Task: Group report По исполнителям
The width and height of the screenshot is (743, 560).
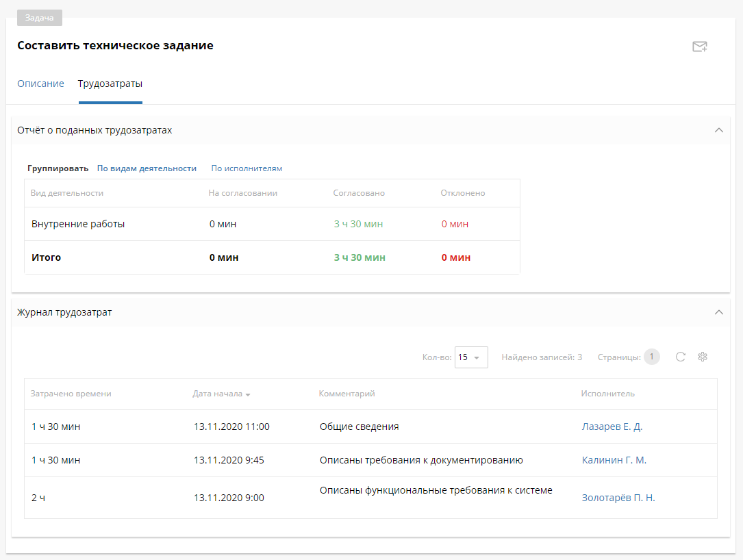Action: click(247, 168)
